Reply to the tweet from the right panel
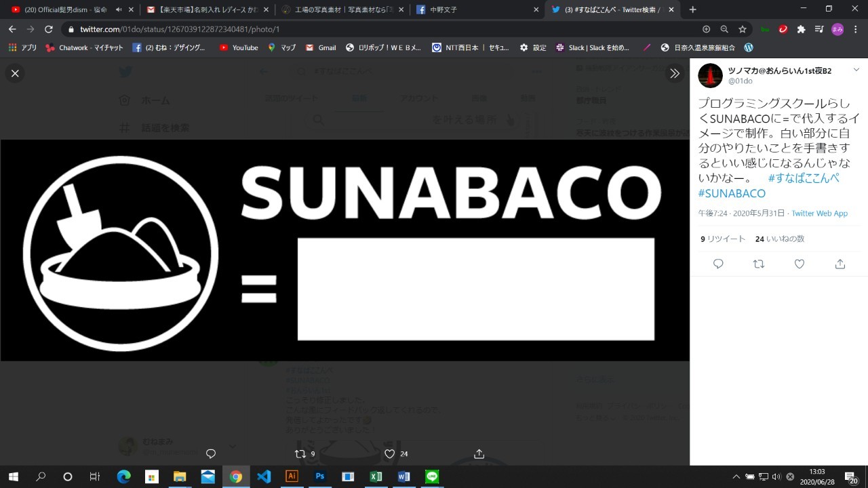The image size is (868, 488). [718, 264]
